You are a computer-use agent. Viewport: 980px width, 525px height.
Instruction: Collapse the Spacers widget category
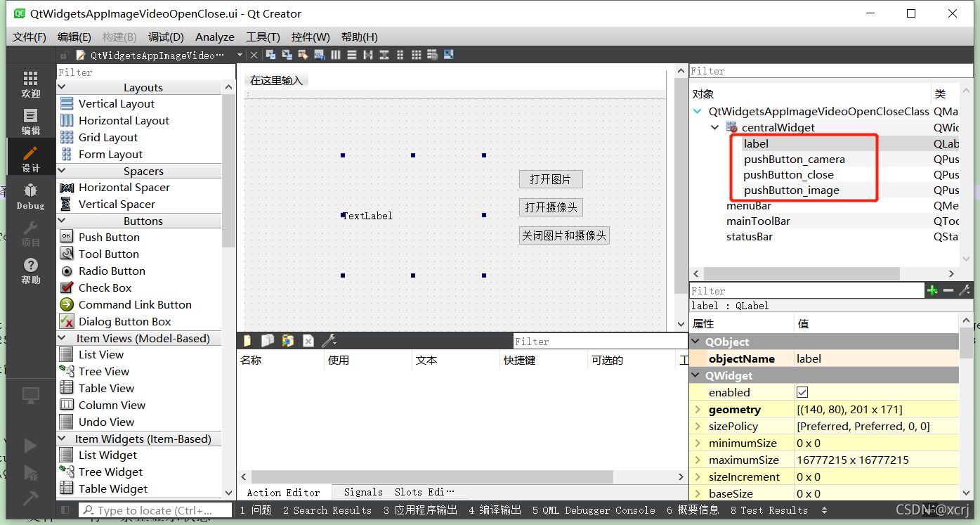point(61,171)
